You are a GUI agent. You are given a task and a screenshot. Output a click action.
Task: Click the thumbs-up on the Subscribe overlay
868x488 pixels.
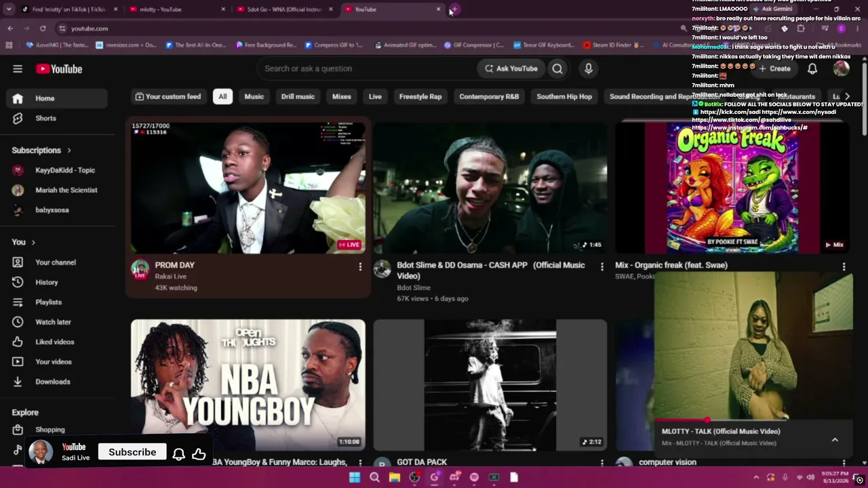pos(199,453)
